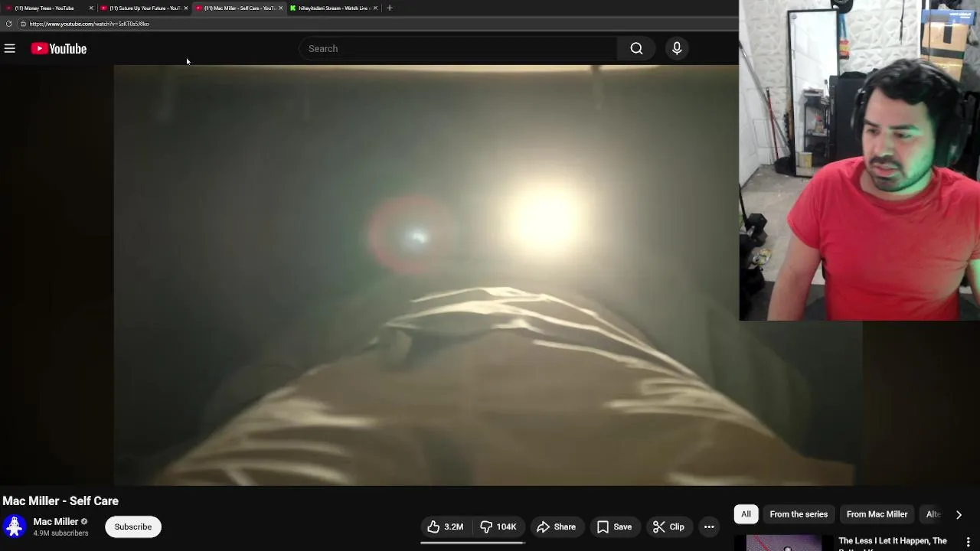
Task: Open Mac Miller channel avatar
Action: pos(15,527)
